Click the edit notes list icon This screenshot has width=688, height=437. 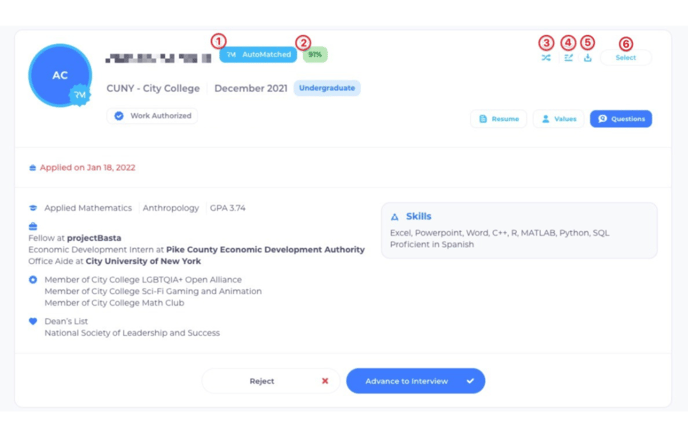(x=568, y=58)
